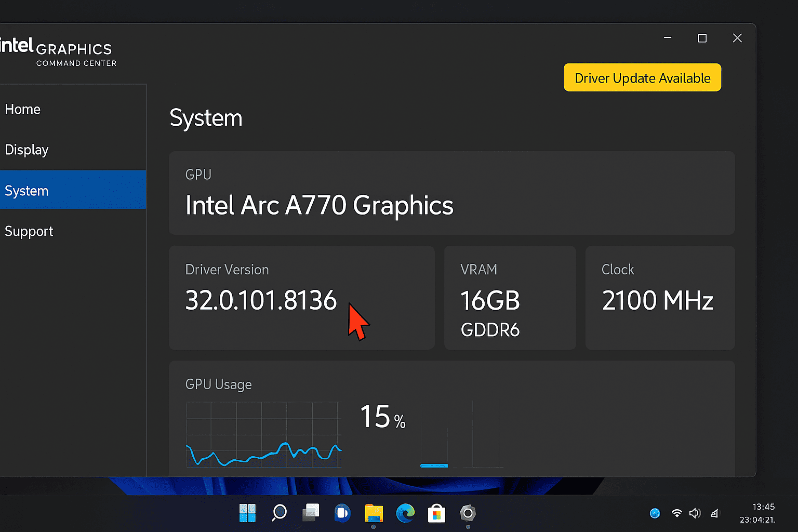Image resolution: width=798 pixels, height=532 pixels.
Task: Click the blue globe tray icon
Action: point(655,513)
